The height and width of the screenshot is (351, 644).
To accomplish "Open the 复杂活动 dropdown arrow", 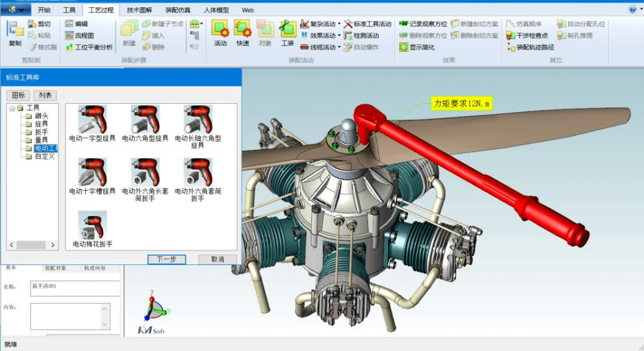I will [339, 24].
